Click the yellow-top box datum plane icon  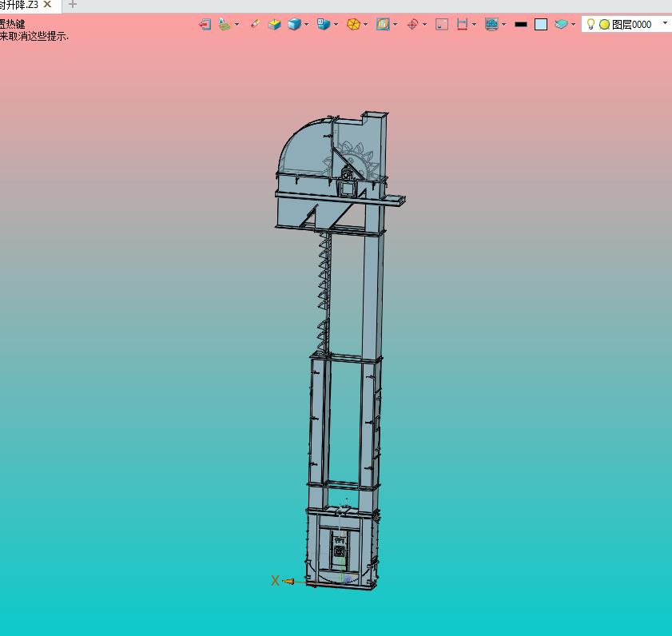click(274, 25)
